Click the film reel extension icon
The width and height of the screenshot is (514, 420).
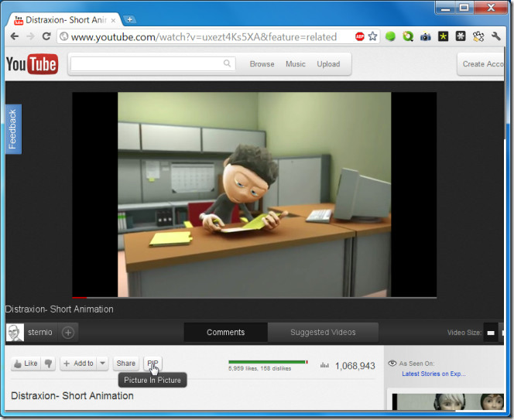(x=478, y=36)
